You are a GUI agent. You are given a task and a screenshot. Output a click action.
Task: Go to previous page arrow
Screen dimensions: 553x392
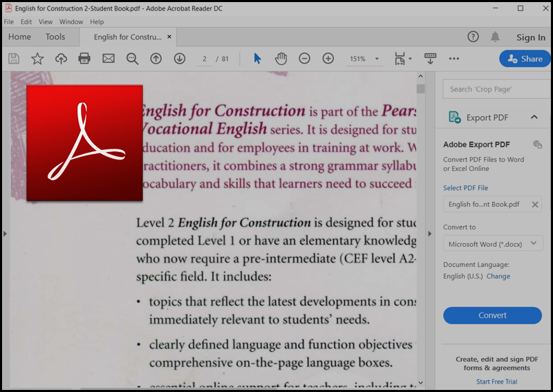coord(156,59)
